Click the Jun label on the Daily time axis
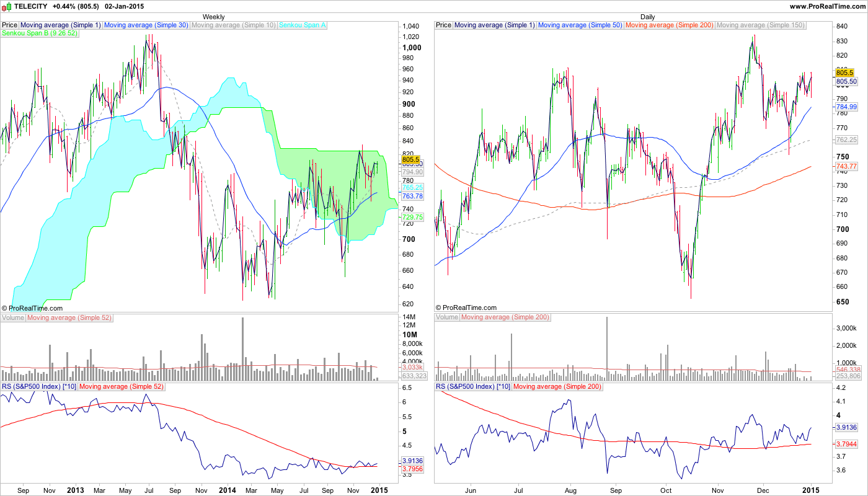The width and height of the screenshot is (868, 496). click(x=470, y=490)
